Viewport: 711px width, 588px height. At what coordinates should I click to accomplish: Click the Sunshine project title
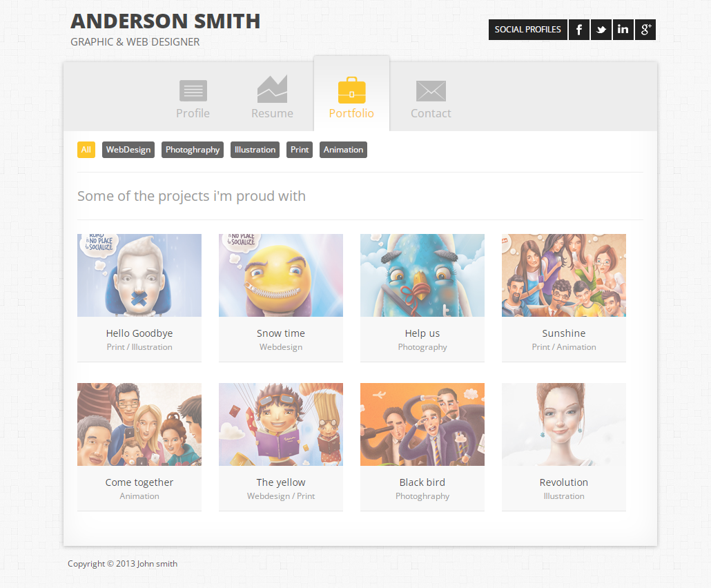pyautogui.click(x=564, y=333)
